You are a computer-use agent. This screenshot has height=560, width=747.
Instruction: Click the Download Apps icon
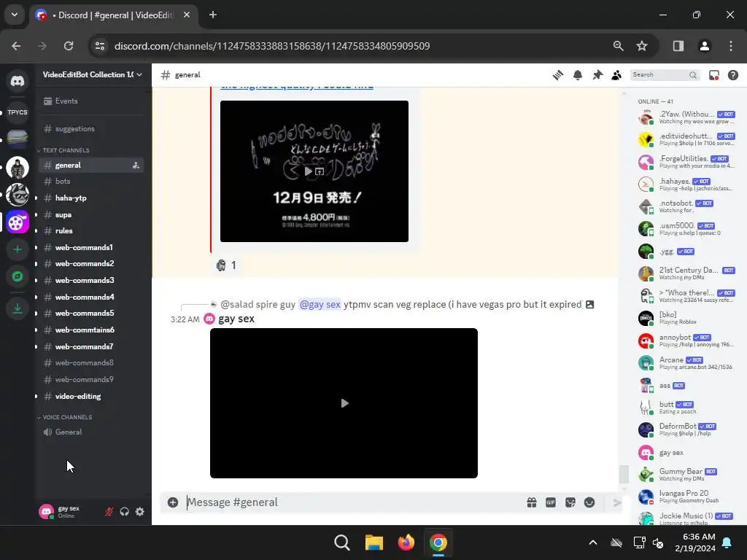pos(18,308)
